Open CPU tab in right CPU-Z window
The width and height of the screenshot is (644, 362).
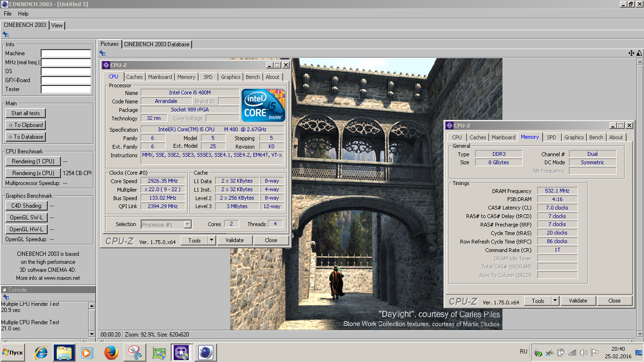[x=457, y=137]
